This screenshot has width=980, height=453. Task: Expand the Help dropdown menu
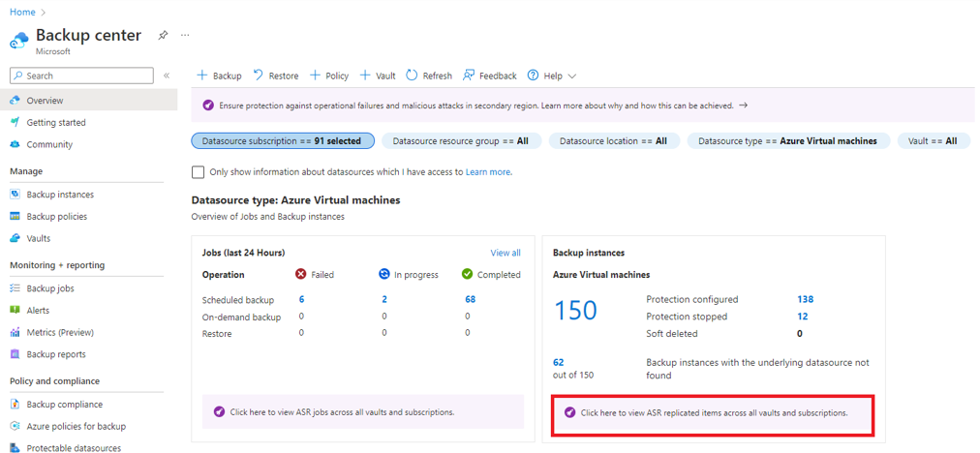[x=552, y=75]
